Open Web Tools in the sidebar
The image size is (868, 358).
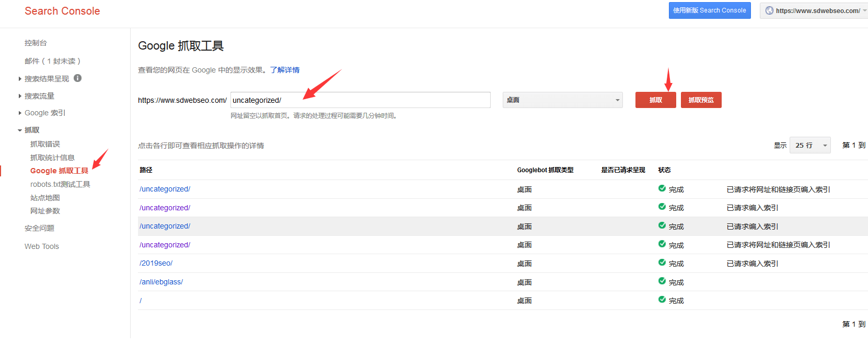(42, 246)
